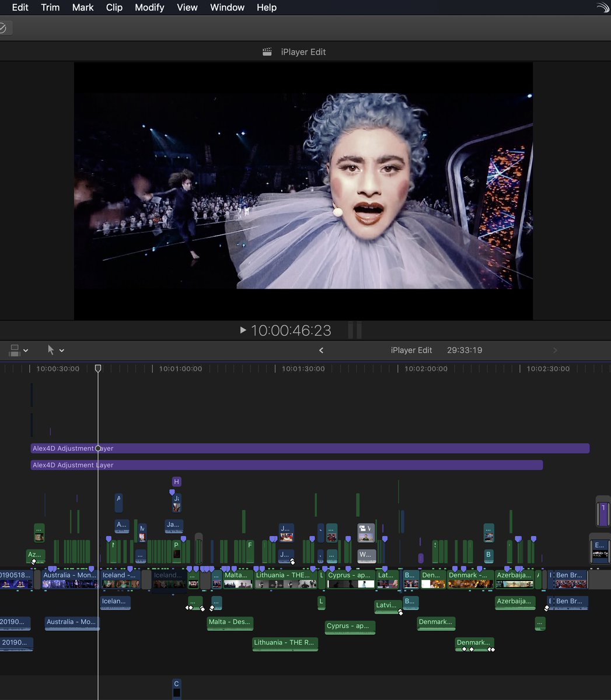Open the clip connection options pop-up
The image size is (611, 700).
point(19,350)
